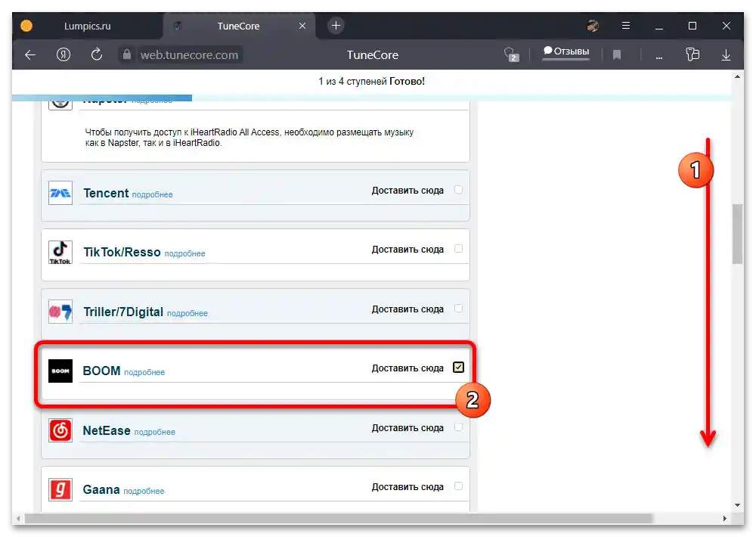Click the '1 из 4 ступеней Готово!' text
This screenshot has width=756, height=537.
[x=372, y=82]
